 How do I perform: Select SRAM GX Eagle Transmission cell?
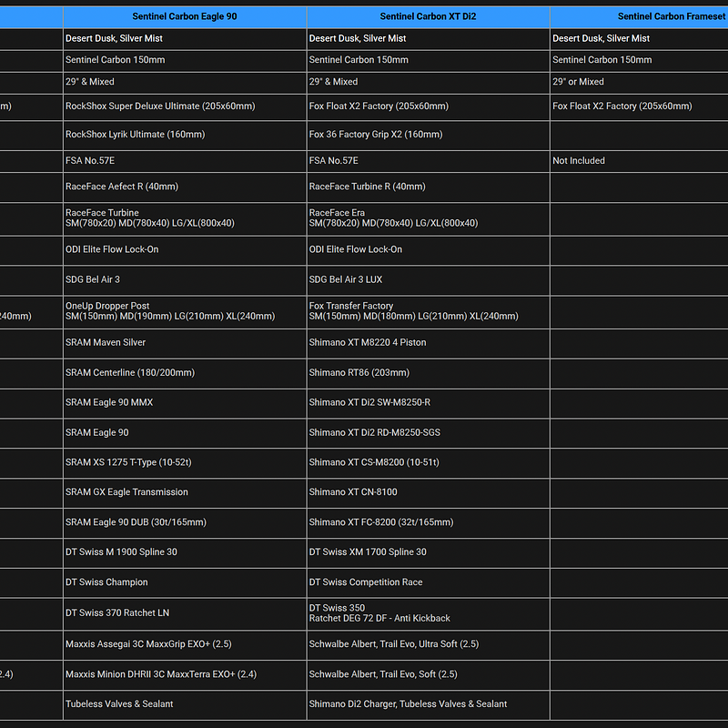(185, 492)
